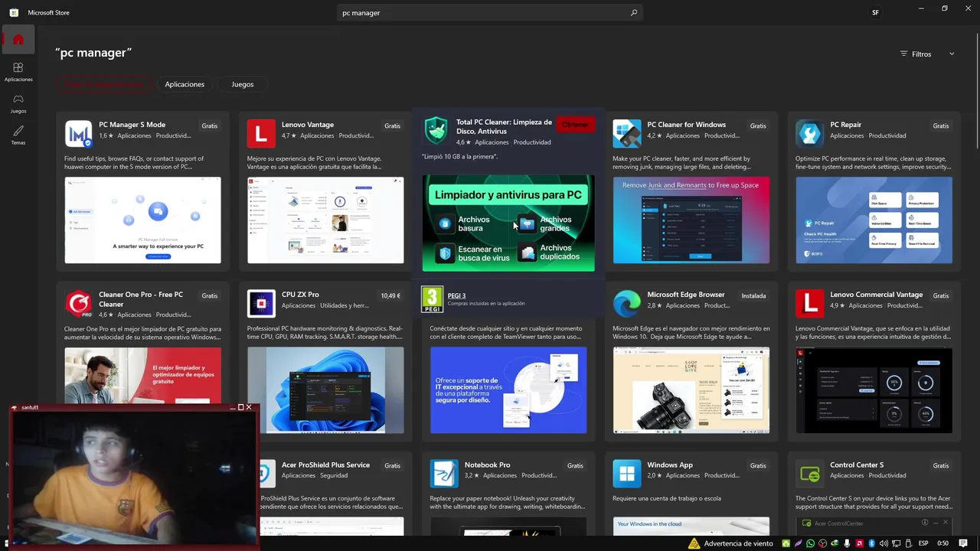Click the Control Center S app icon

coord(809,474)
